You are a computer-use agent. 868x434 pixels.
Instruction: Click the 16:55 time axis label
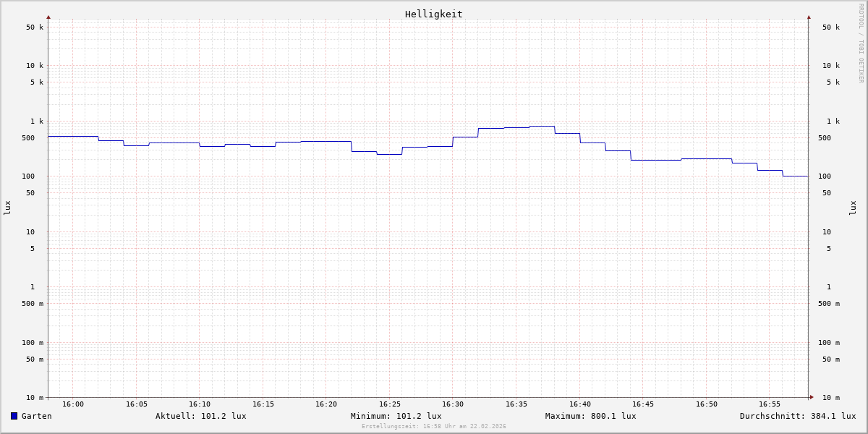[x=770, y=404]
